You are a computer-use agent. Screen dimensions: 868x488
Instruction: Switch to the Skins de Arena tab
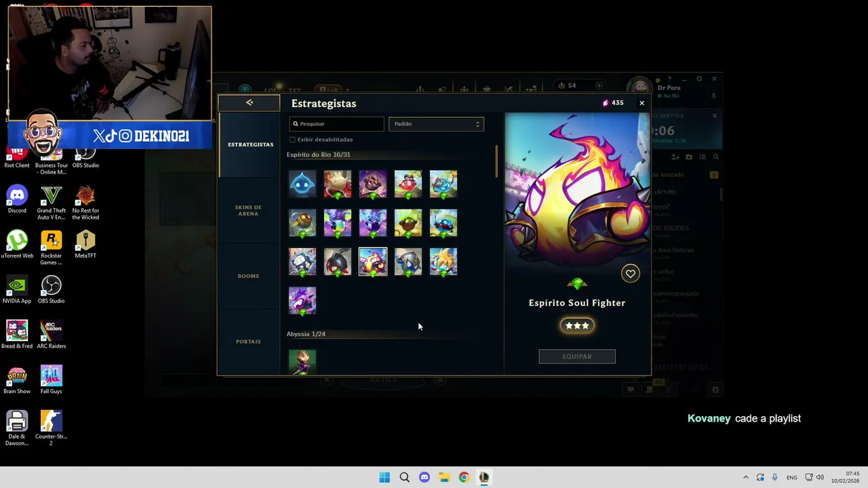click(x=248, y=211)
